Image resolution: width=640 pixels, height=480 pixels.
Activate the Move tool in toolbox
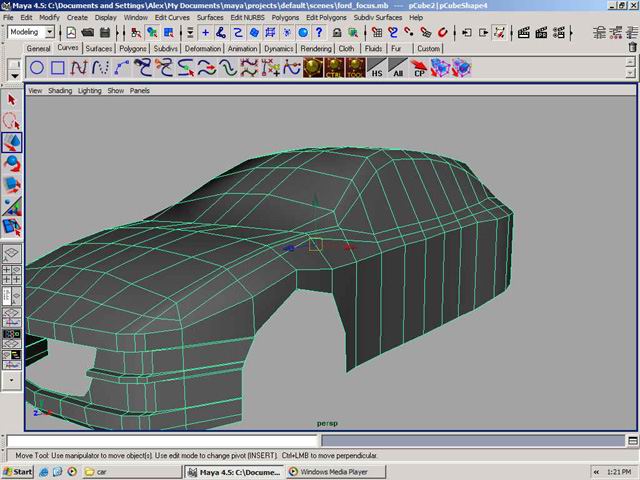tap(12, 142)
